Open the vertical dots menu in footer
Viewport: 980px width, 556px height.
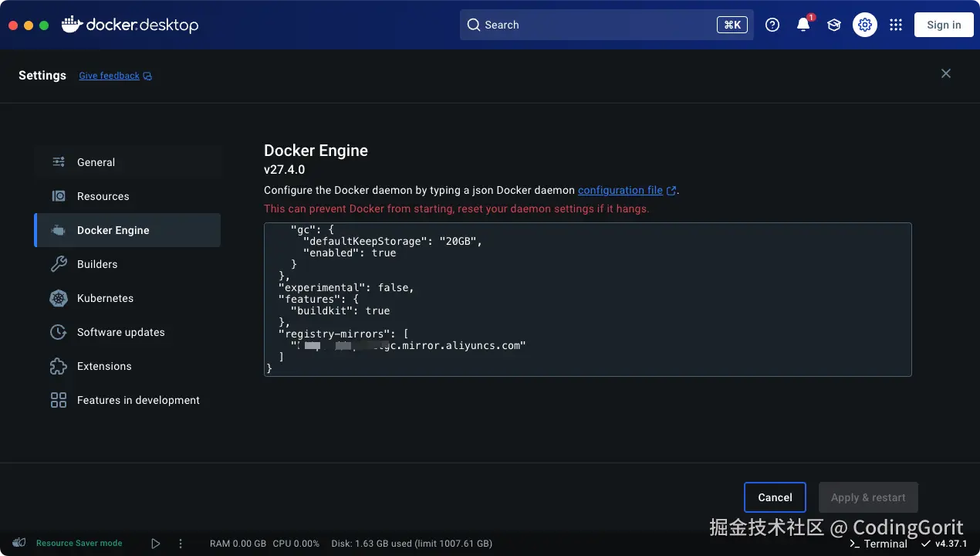pyautogui.click(x=181, y=544)
